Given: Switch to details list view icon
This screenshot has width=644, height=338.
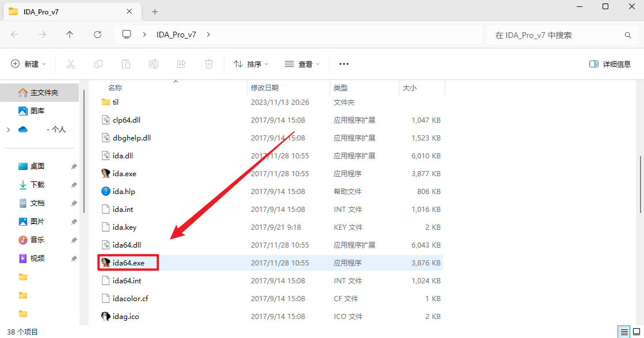Looking at the screenshot, I should point(624,332).
